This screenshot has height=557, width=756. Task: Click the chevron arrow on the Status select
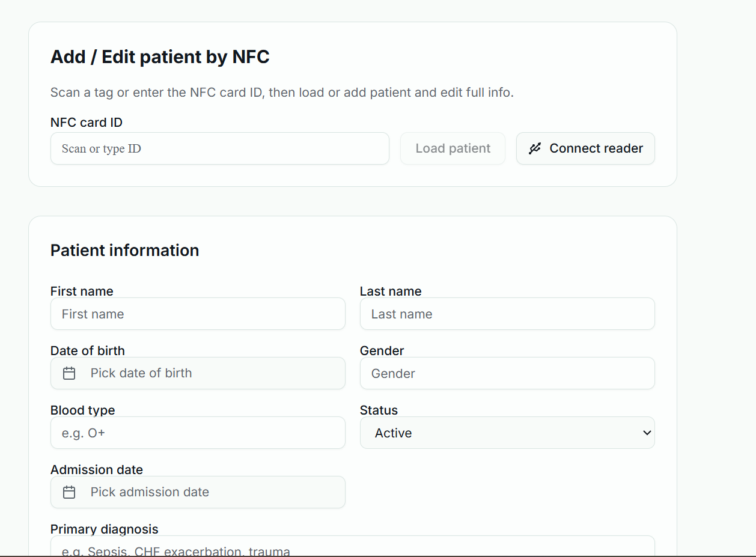point(647,433)
